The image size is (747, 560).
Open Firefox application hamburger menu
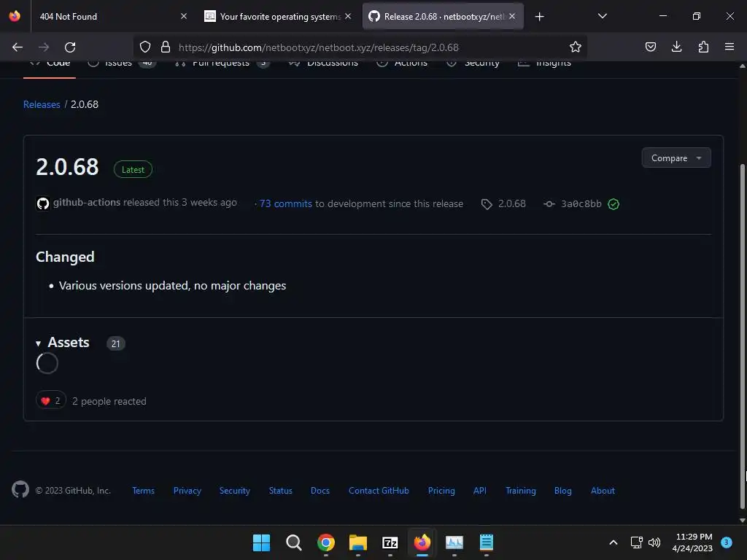[x=729, y=47]
